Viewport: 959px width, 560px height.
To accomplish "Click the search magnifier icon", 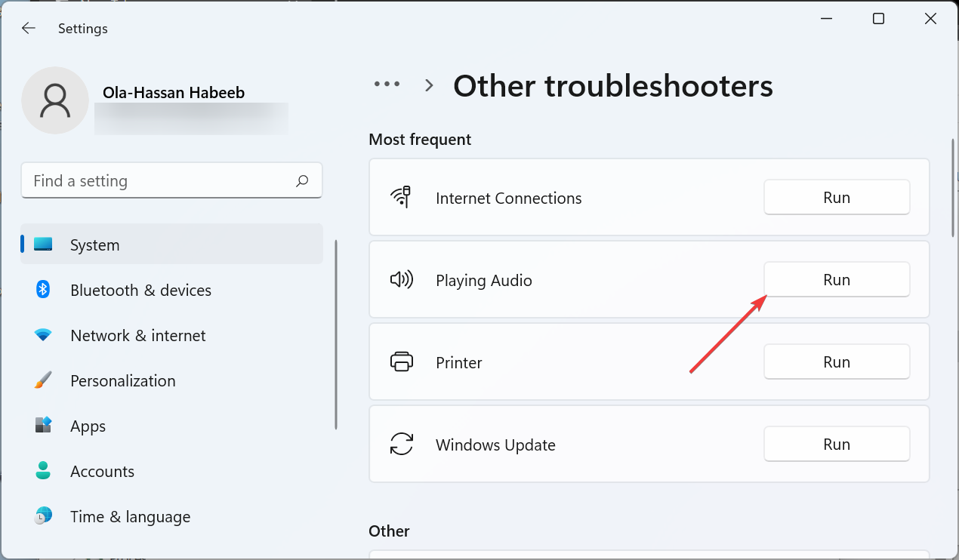I will point(302,180).
